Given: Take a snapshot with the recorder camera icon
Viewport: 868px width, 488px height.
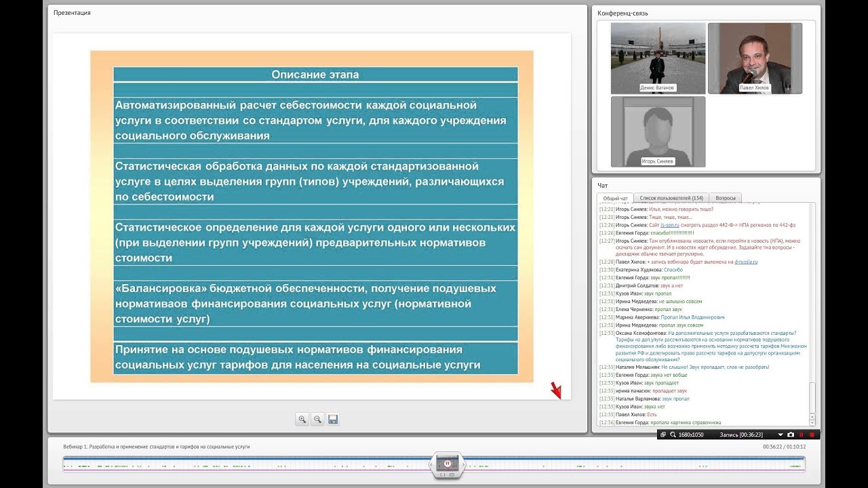Looking at the screenshot, I should [791, 434].
